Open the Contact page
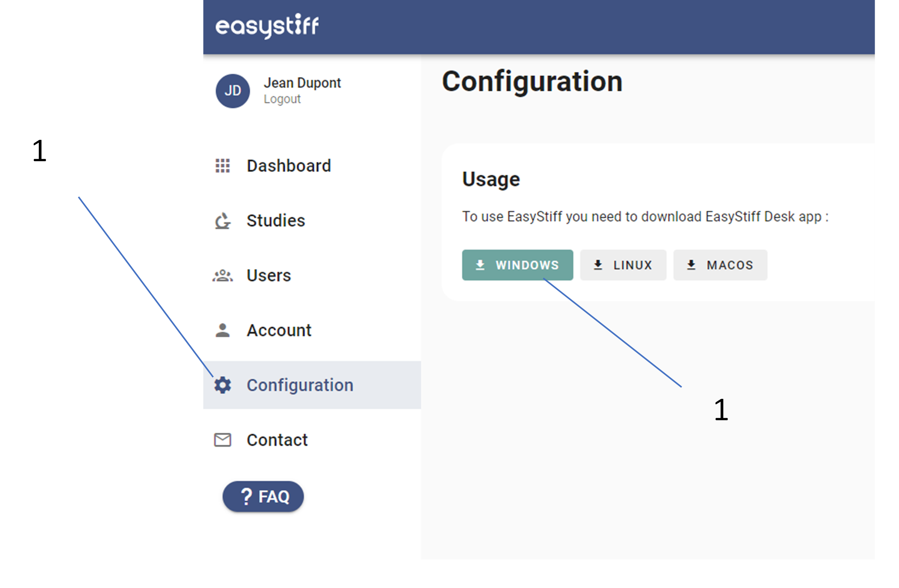Screen dimensions: 899x588 pyautogui.click(x=277, y=440)
